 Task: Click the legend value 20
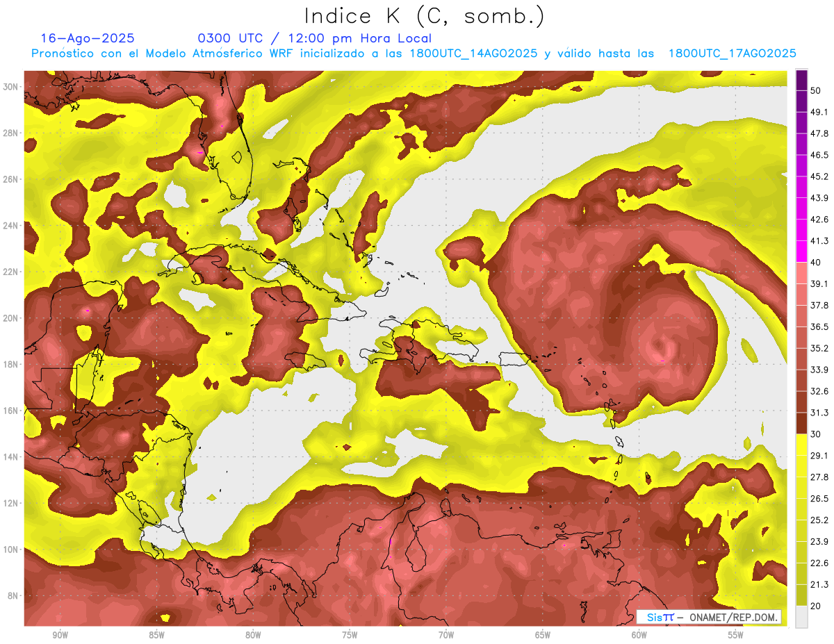click(x=817, y=606)
